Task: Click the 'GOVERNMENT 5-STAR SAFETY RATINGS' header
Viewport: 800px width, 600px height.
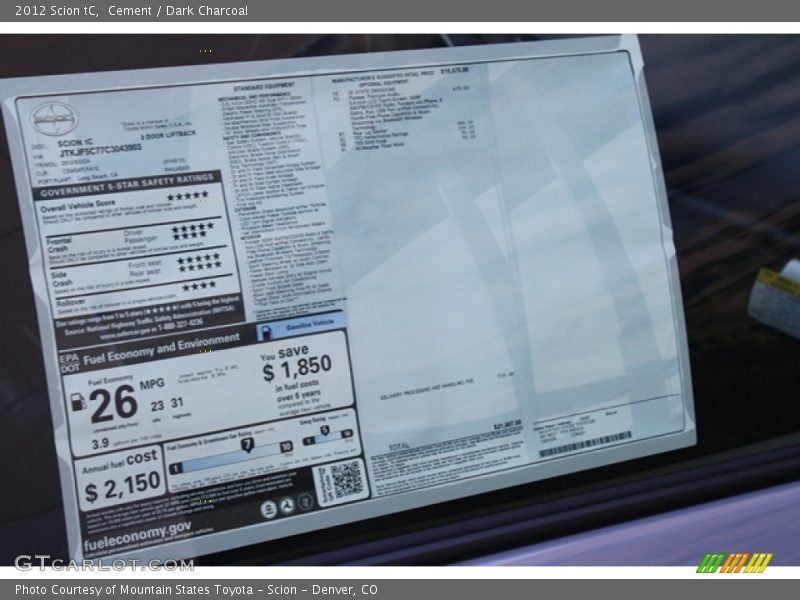Action: (x=127, y=185)
